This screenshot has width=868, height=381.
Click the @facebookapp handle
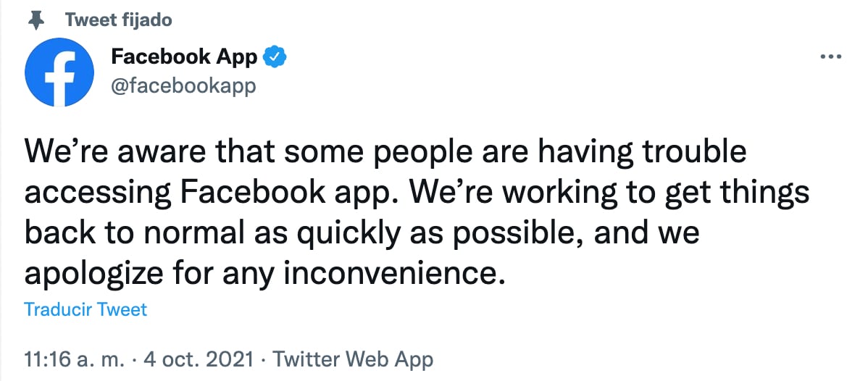[x=183, y=86]
